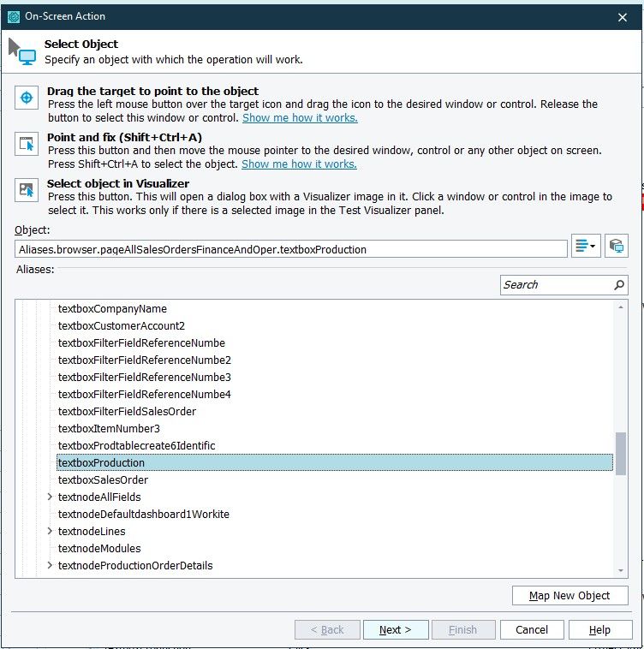This screenshot has height=649, width=644.
Task: Click into the Object text field
Action: click(291, 249)
